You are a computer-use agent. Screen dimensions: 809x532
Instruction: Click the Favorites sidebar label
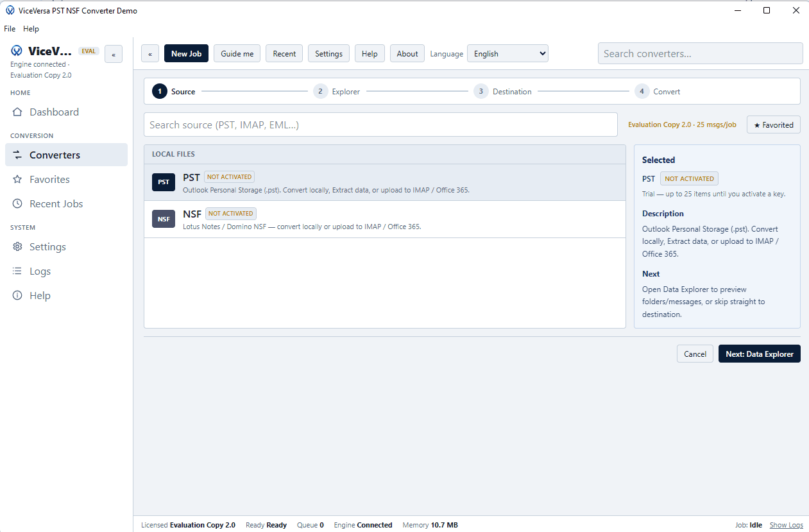click(x=49, y=180)
